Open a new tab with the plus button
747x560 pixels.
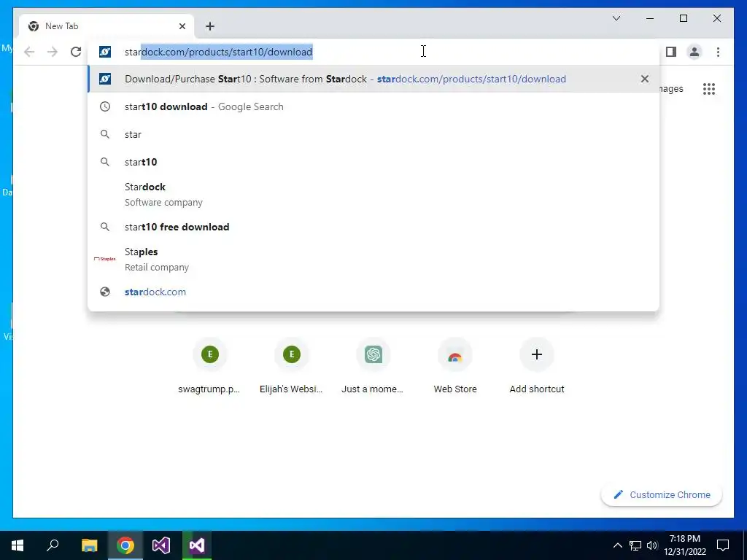pyautogui.click(x=210, y=26)
